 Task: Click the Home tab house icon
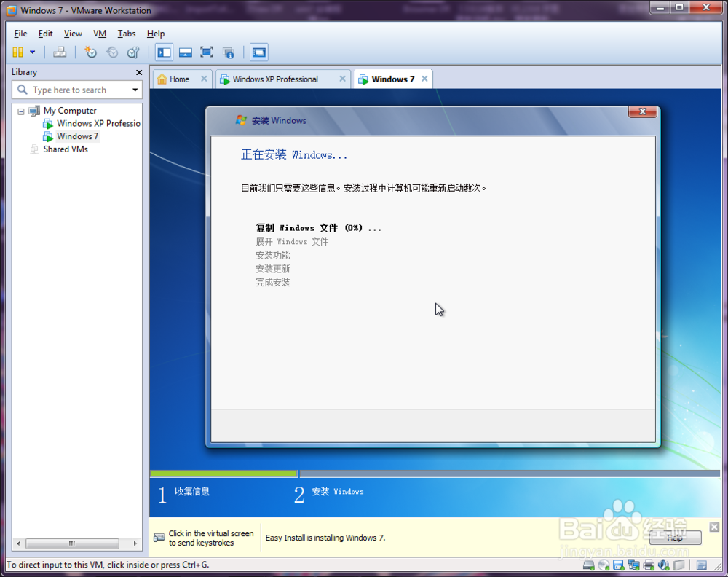click(x=162, y=79)
